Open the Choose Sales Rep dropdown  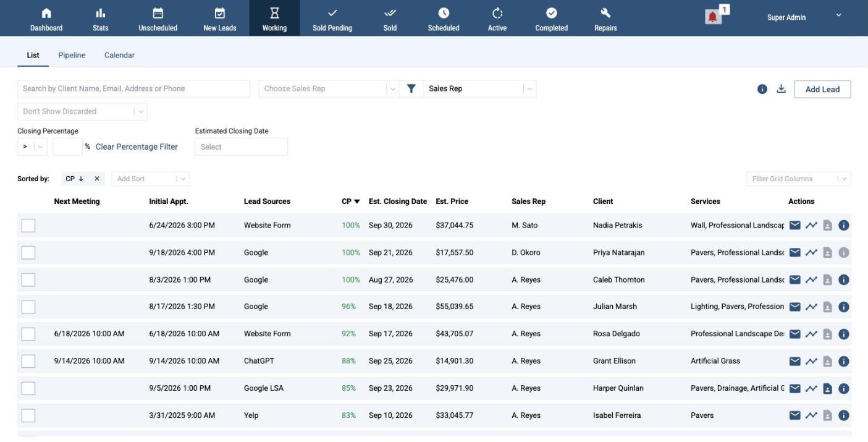329,89
